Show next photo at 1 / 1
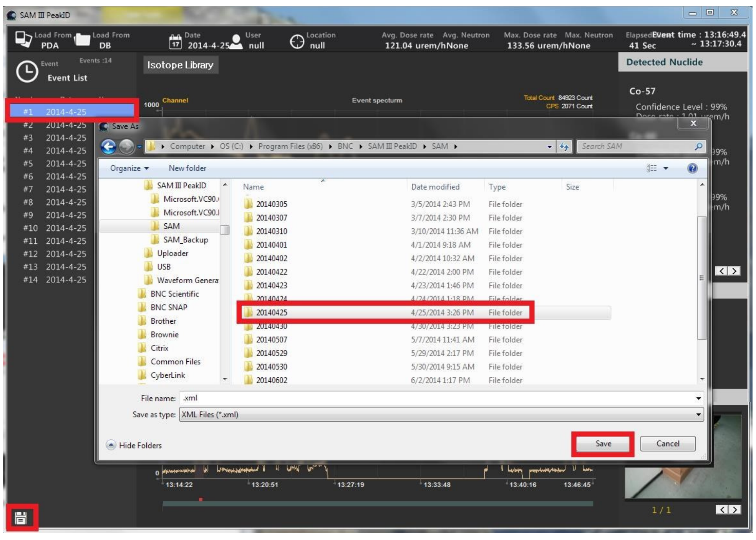The image size is (756, 540). (x=735, y=510)
